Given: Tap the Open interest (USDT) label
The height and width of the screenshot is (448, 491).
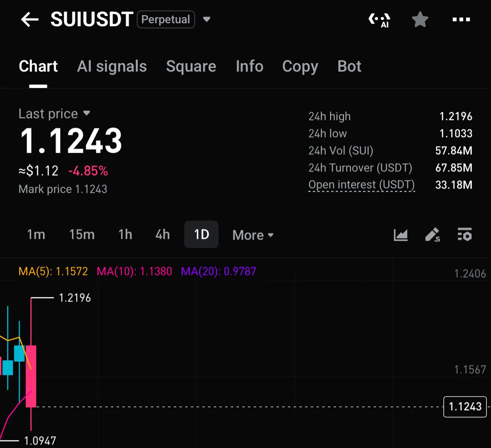Looking at the screenshot, I should 362,185.
